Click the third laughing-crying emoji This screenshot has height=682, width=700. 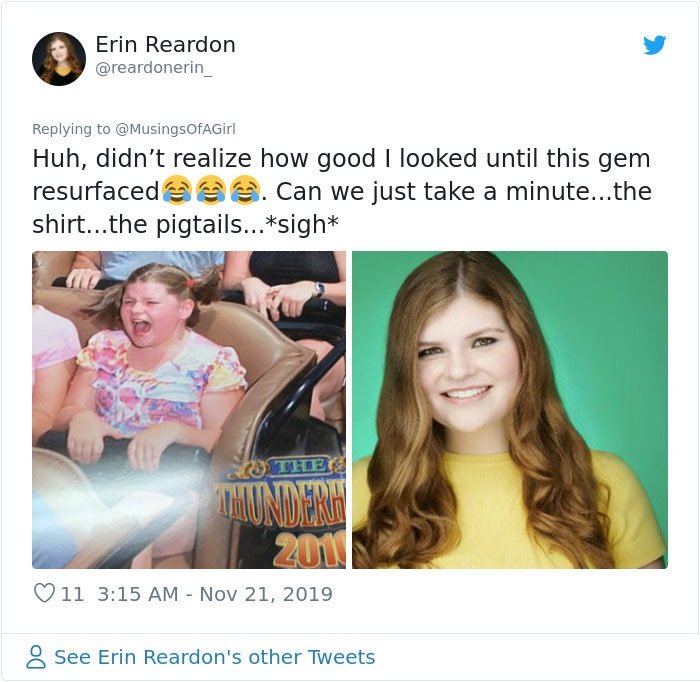coord(245,191)
